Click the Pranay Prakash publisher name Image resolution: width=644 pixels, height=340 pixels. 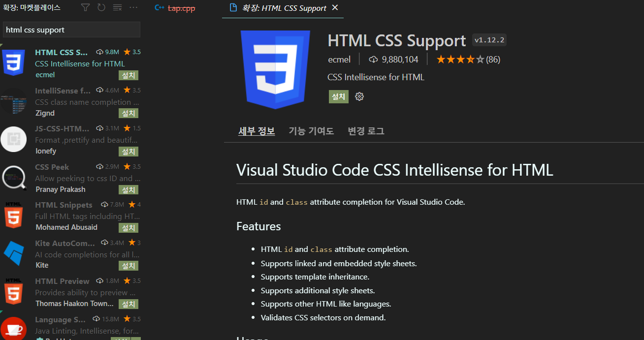click(x=61, y=189)
